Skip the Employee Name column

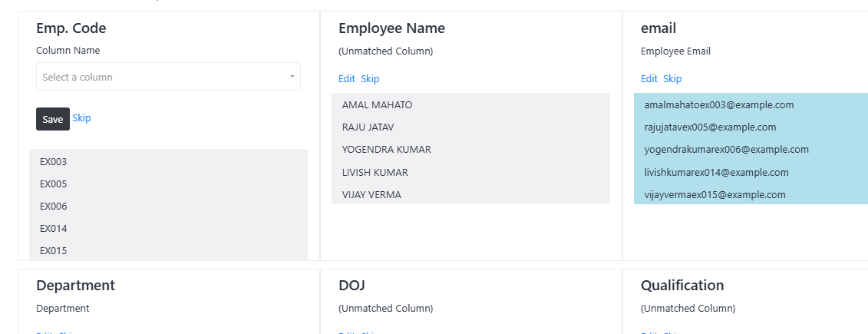pos(370,78)
